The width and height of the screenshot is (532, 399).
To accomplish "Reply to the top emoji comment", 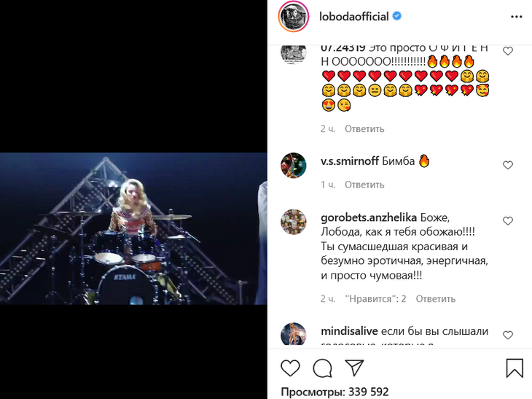I will pos(364,129).
